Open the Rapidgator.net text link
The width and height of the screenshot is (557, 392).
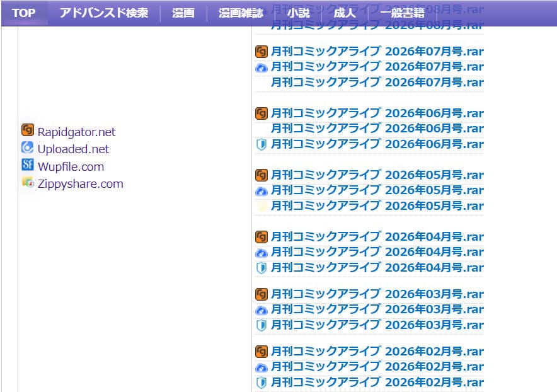pos(77,132)
